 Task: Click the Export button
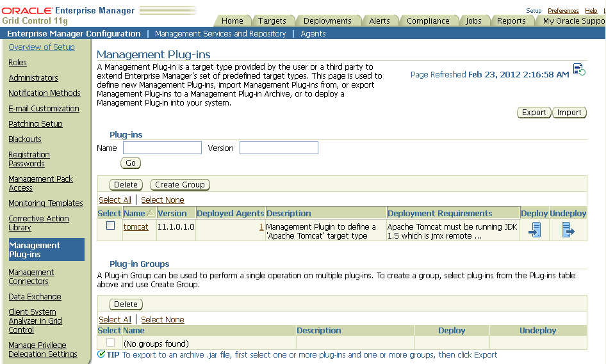(534, 113)
